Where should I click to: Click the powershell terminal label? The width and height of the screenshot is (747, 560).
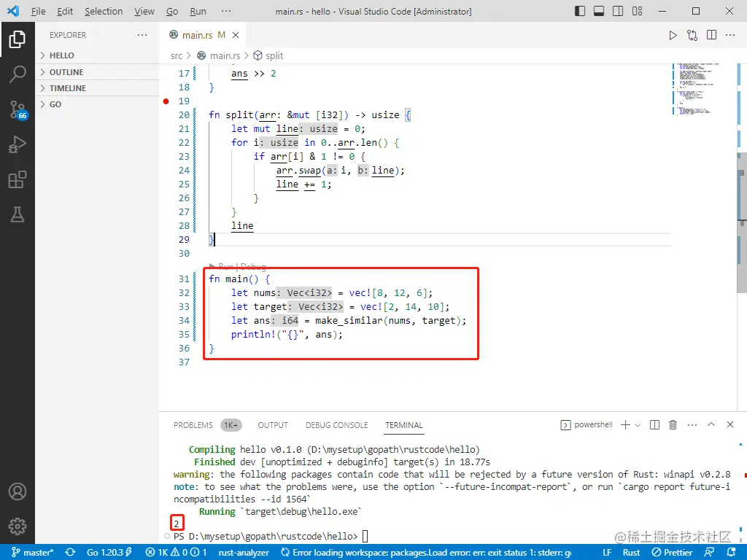pos(593,425)
